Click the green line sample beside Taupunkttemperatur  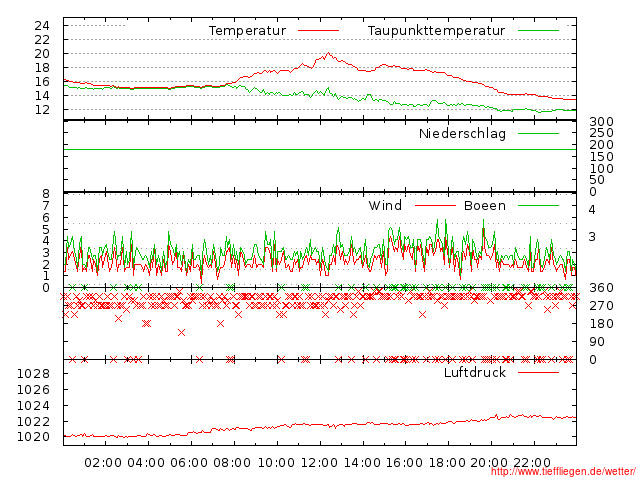point(538,31)
